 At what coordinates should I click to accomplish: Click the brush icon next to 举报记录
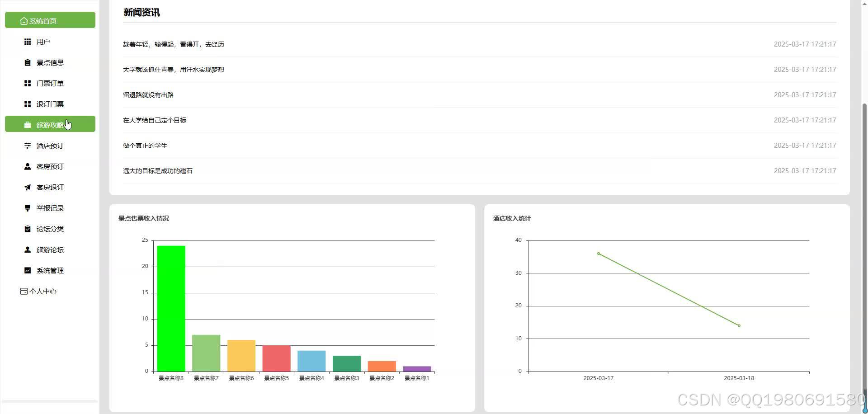[28, 208]
